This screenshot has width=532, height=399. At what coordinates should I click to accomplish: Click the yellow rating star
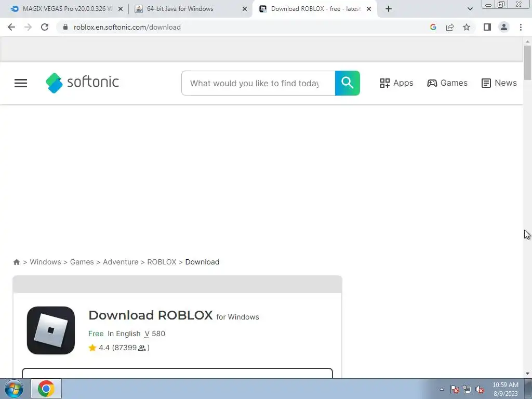click(x=92, y=348)
